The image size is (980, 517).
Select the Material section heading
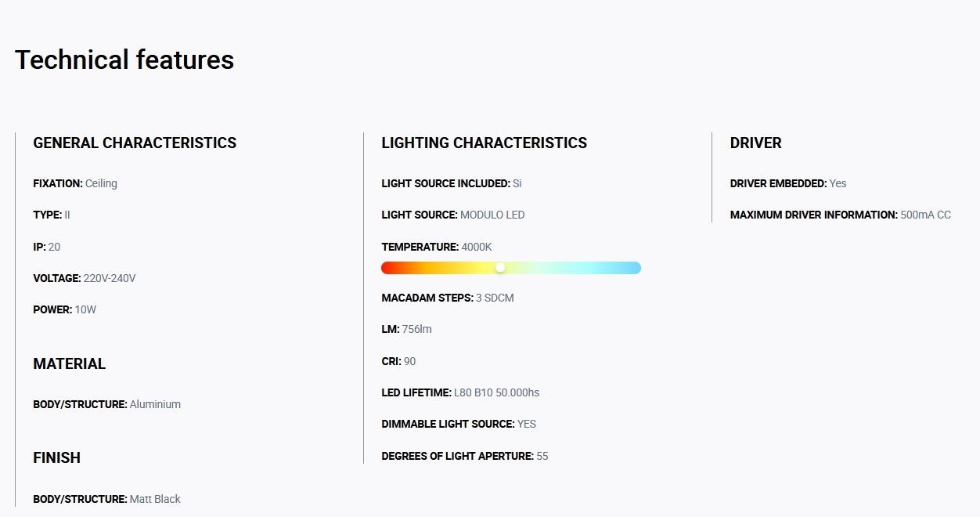click(70, 364)
